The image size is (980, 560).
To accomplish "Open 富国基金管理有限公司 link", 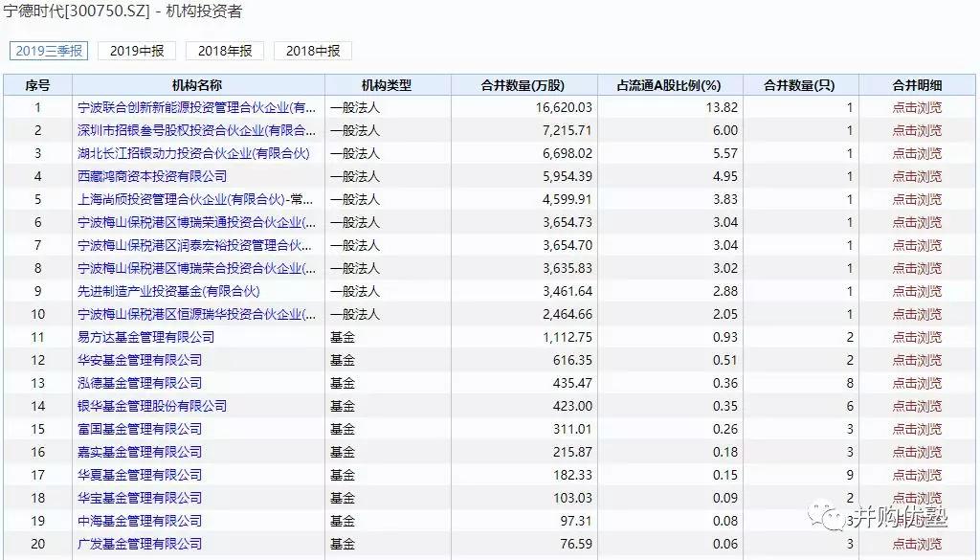I will [140, 429].
